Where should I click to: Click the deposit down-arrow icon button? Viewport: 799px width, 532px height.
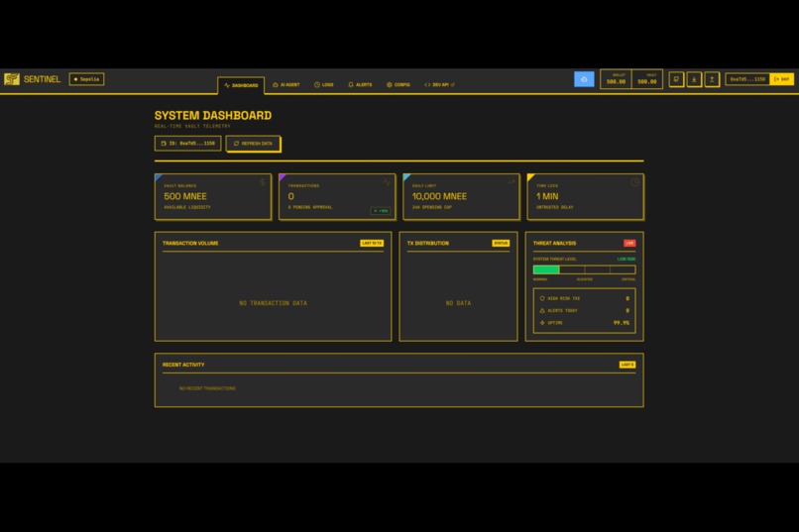click(x=694, y=79)
